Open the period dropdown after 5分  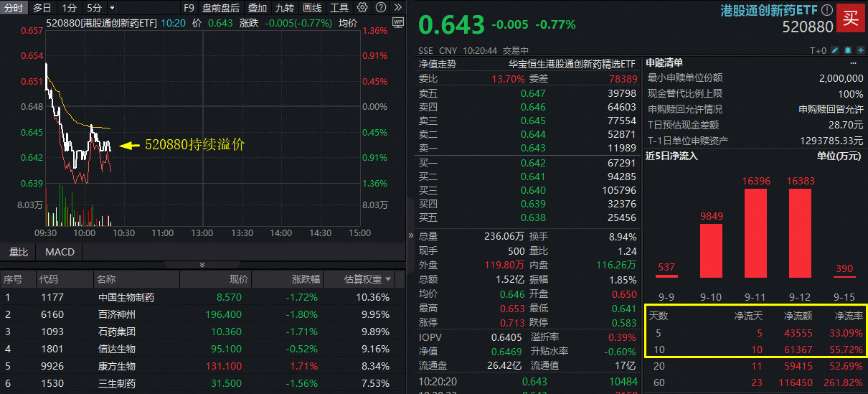113,8
